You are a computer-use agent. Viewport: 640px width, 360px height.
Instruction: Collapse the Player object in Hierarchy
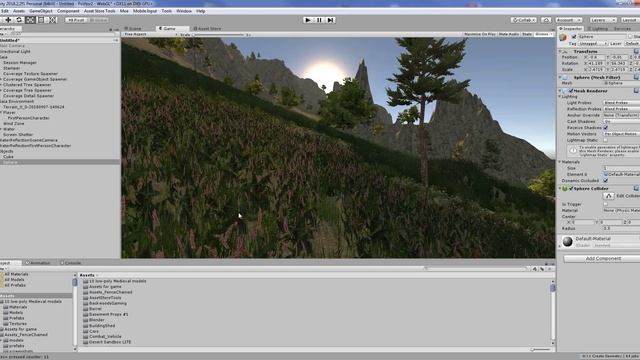[x=1, y=112]
